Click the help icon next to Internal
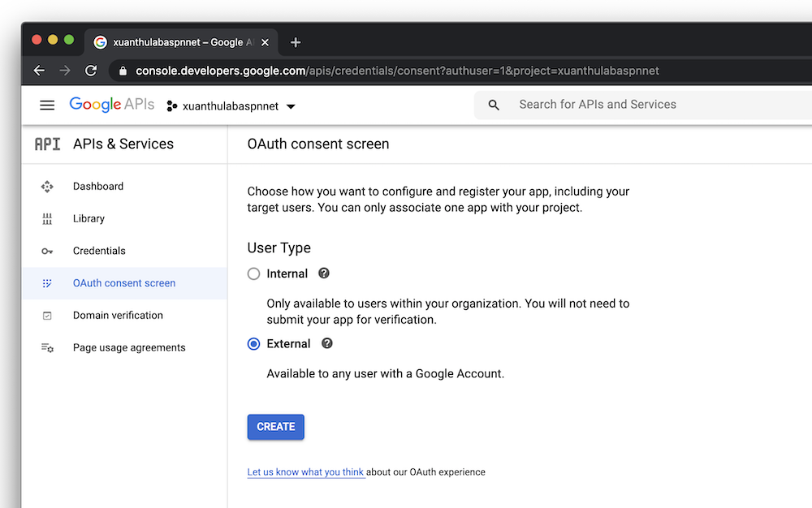 [324, 273]
